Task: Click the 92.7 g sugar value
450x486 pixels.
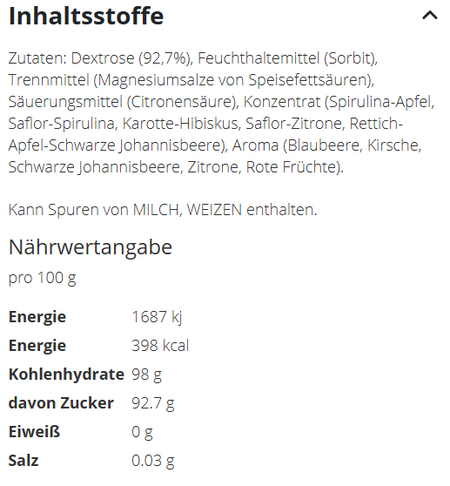Action: pos(153,403)
